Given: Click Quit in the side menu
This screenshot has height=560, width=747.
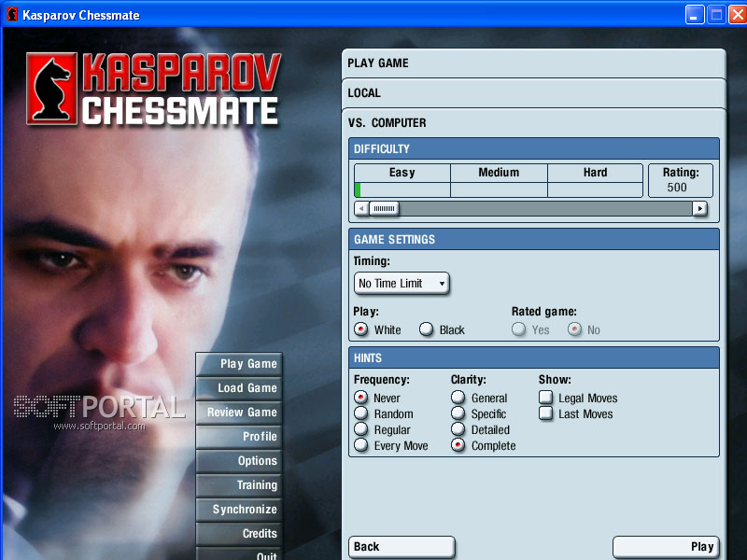Looking at the screenshot, I should (x=239, y=553).
